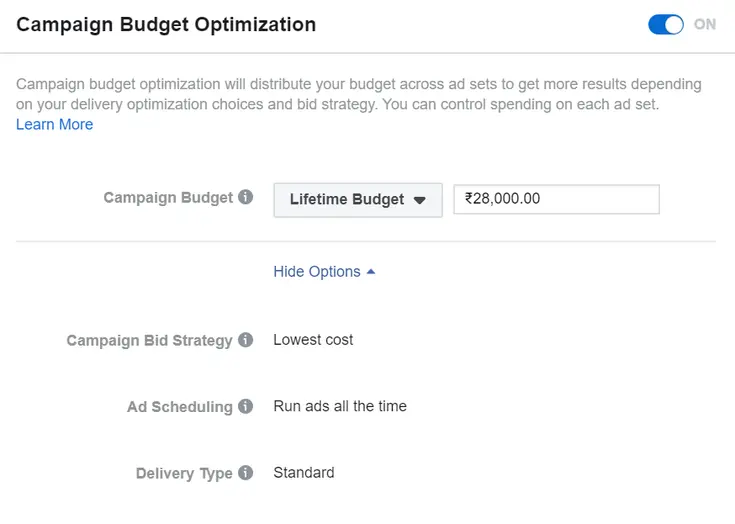The width and height of the screenshot is (735, 524).
Task: Click the Campaign Budget field label
Action: point(168,198)
